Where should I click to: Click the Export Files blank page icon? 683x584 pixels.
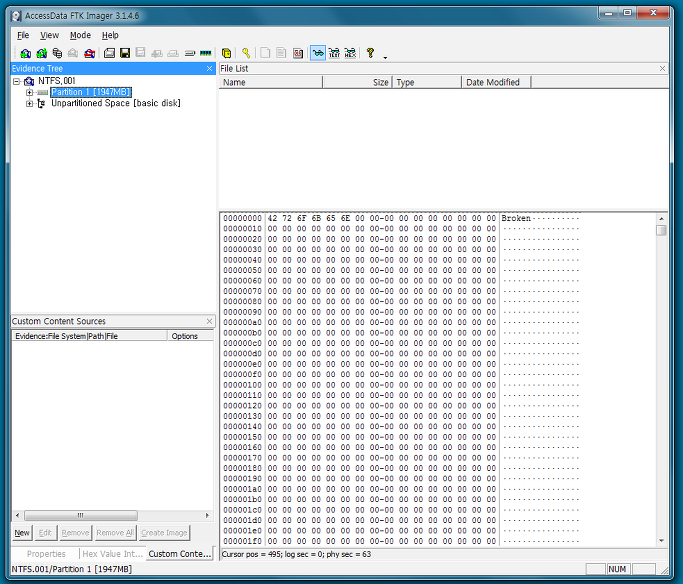point(265,53)
